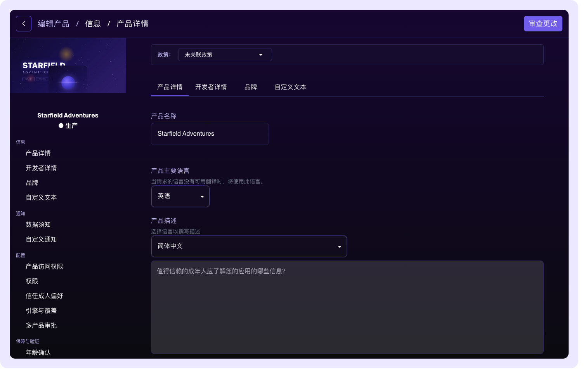Open the 政策 dropdown showing 未关联政策
588x378 pixels.
[225, 55]
